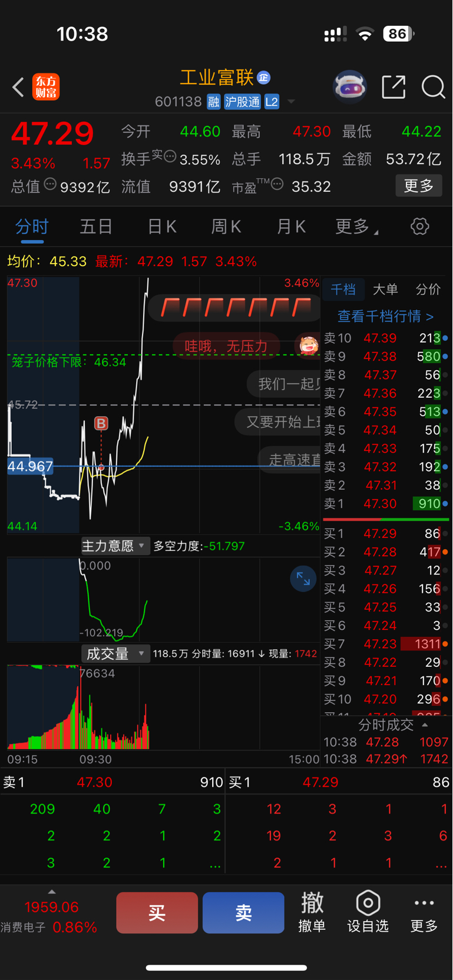Screen dimensions: 453x980
Task: Tap the robot assistant avatar icon
Action: [x=350, y=87]
